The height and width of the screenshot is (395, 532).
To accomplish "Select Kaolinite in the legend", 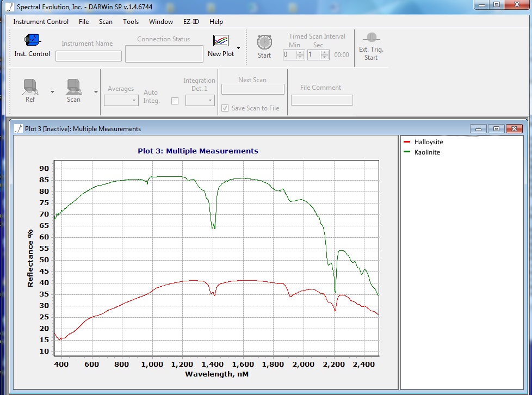I will point(427,152).
